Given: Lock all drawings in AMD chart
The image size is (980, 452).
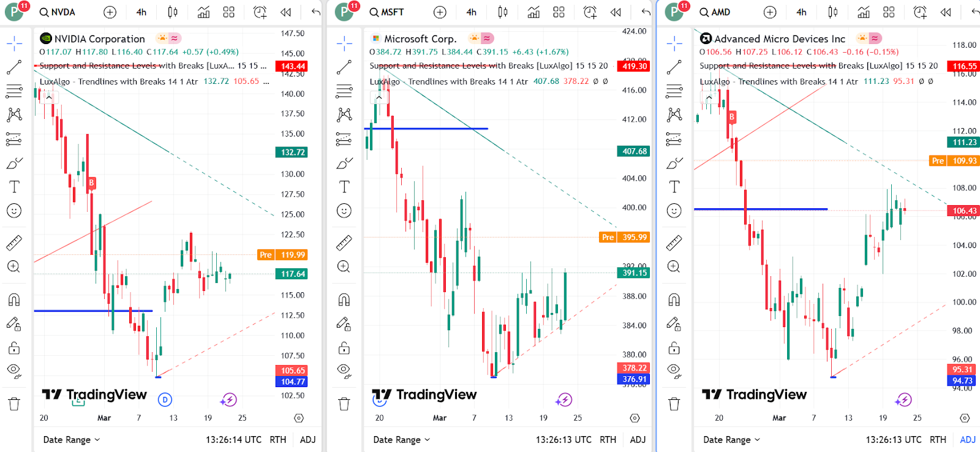Looking at the screenshot, I should tap(674, 348).
